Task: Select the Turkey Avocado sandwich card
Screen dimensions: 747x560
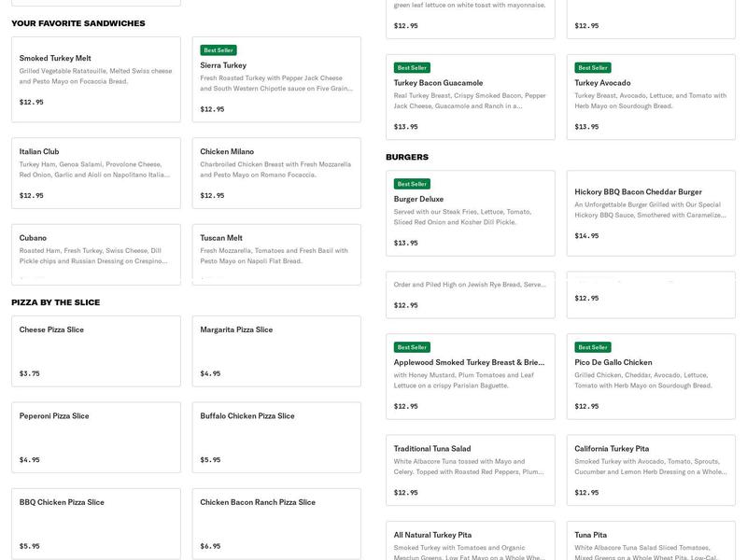Action: tap(651, 97)
